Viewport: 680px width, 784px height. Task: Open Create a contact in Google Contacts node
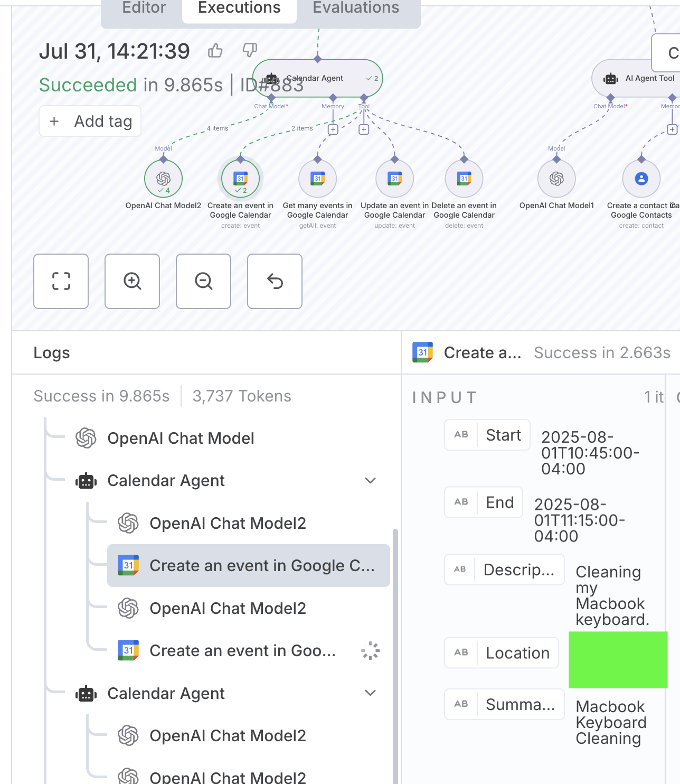(641, 179)
